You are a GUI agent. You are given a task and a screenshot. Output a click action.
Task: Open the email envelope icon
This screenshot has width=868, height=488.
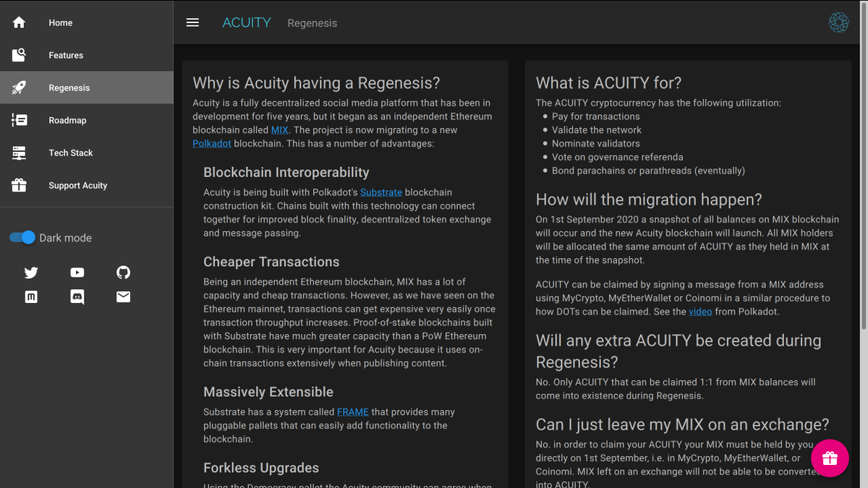click(x=124, y=296)
